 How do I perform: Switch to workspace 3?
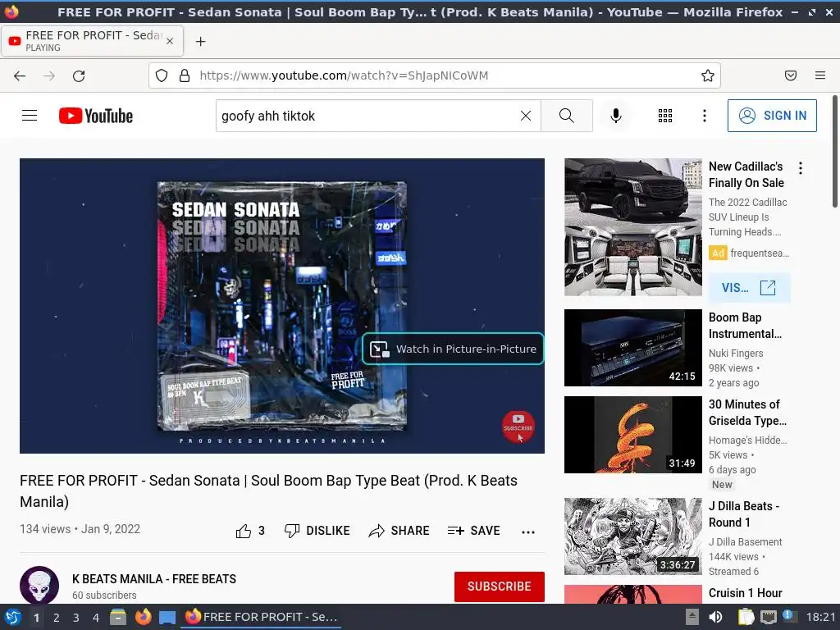click(x=76, y=618)
